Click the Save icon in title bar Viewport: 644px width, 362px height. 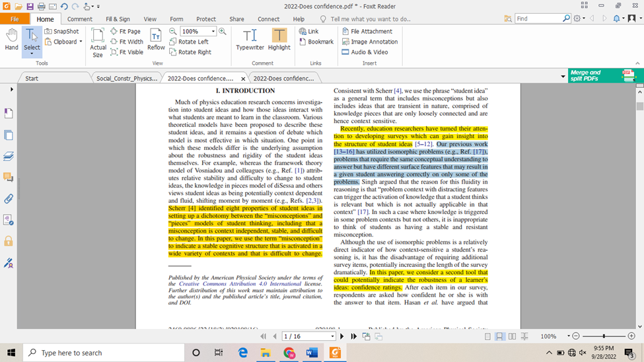30,6
